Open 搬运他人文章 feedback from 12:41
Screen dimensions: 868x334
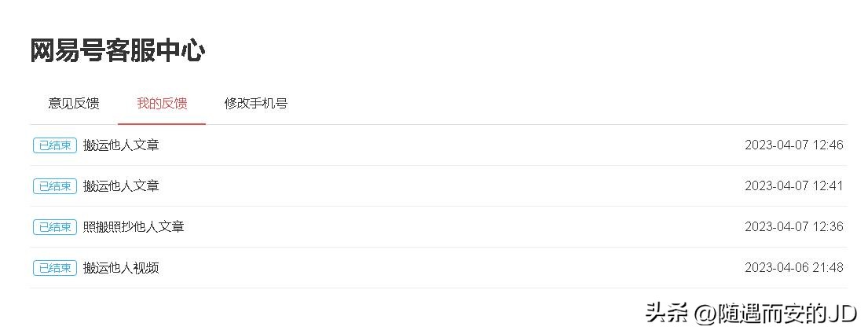(121, 186)
